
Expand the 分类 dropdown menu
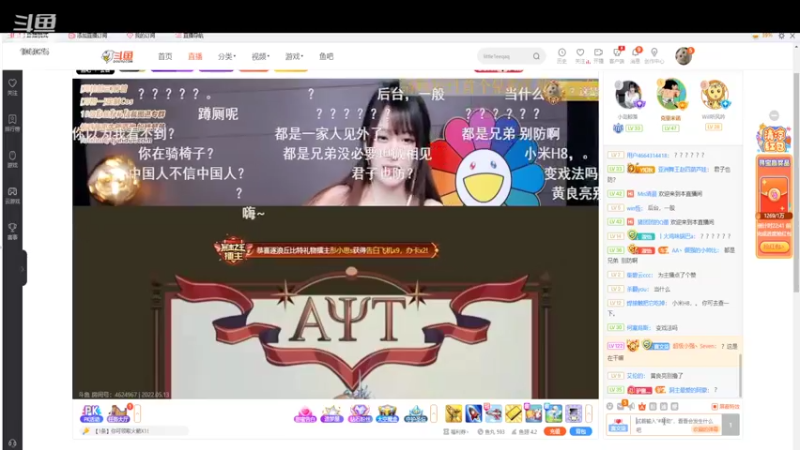pyautogui.click(x=227, y=56)
